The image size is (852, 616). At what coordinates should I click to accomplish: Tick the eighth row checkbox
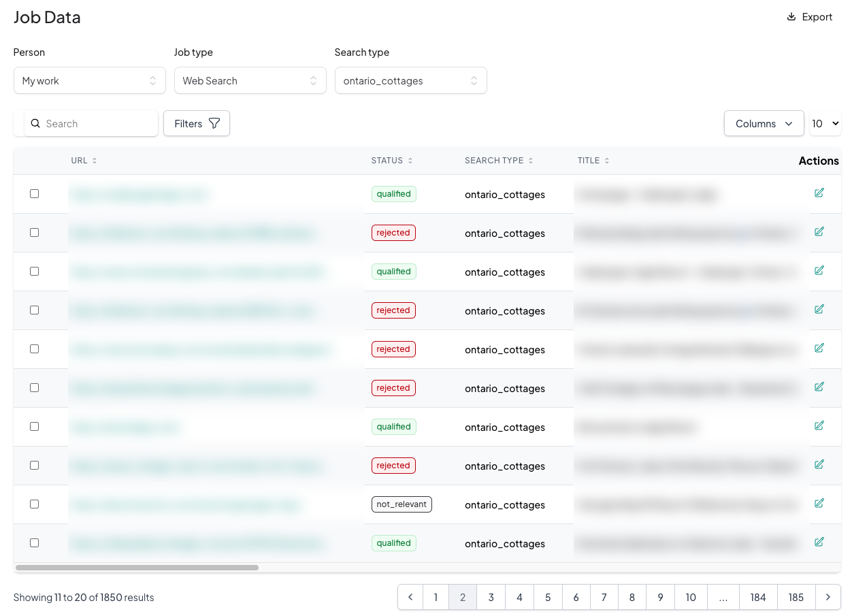[x=35, y=466]
